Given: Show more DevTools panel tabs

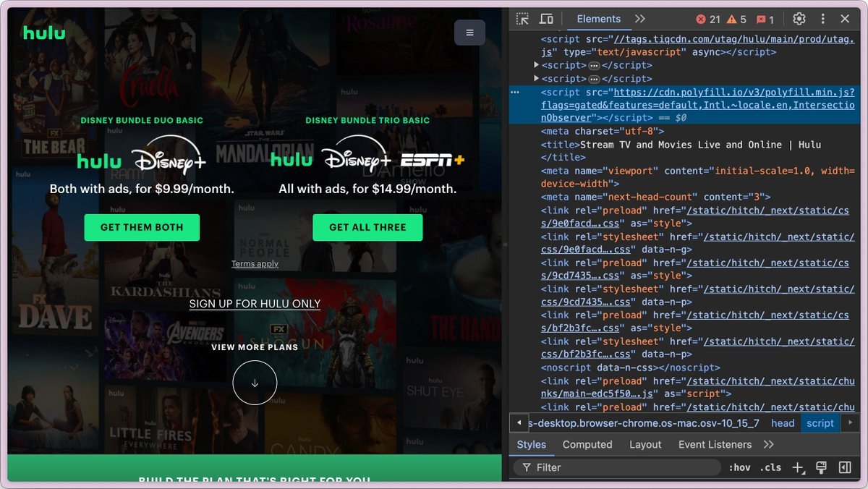Looking at the screenshot, I should (639, 20).
